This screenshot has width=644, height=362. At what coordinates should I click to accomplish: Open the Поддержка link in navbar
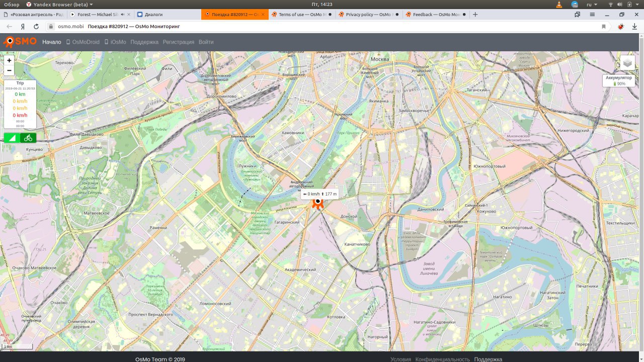click(144, 42)
